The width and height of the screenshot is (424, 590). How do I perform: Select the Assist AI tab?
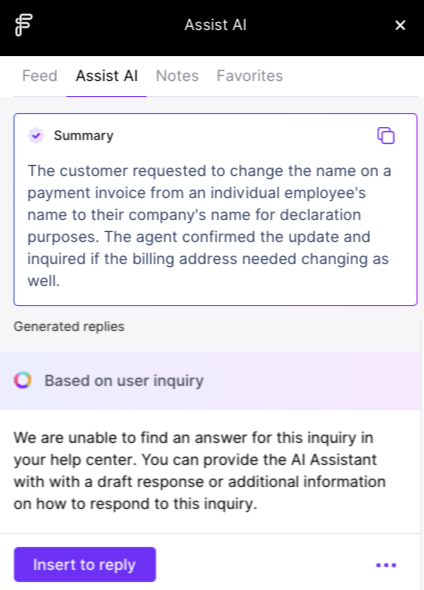(x=106, y=76)
